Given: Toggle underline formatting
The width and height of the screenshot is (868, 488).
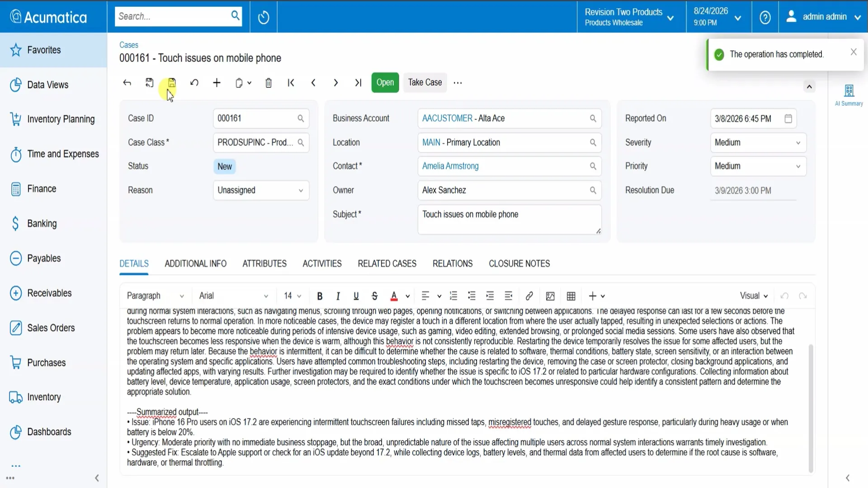Looking at the screenshot, I should pos(356,296).
